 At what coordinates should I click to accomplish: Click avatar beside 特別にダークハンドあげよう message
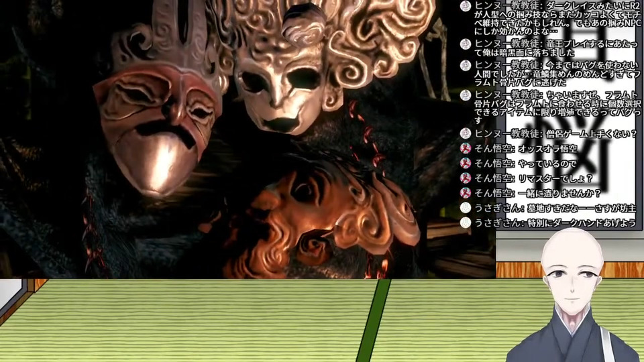click(x=466, y=223)
